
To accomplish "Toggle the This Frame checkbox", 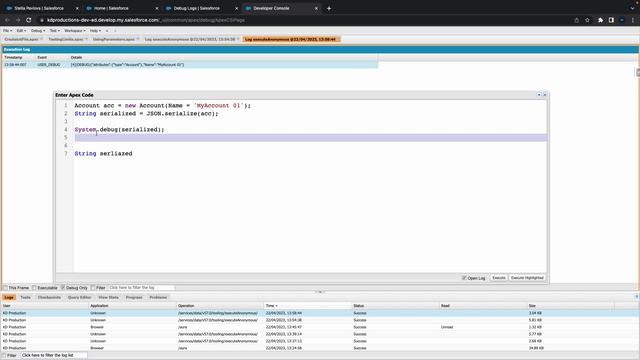I will point(5,288).
